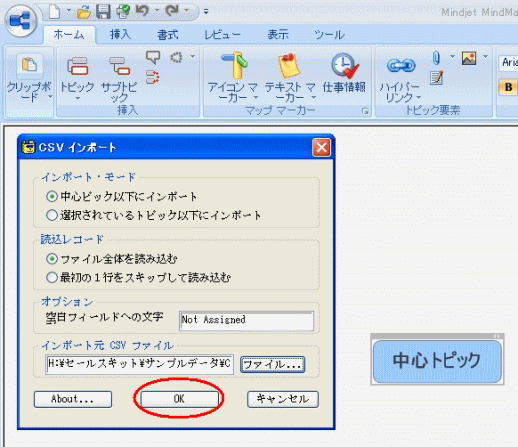
Task: Click the notes notepad icon
Action: [x=436, y=78]
